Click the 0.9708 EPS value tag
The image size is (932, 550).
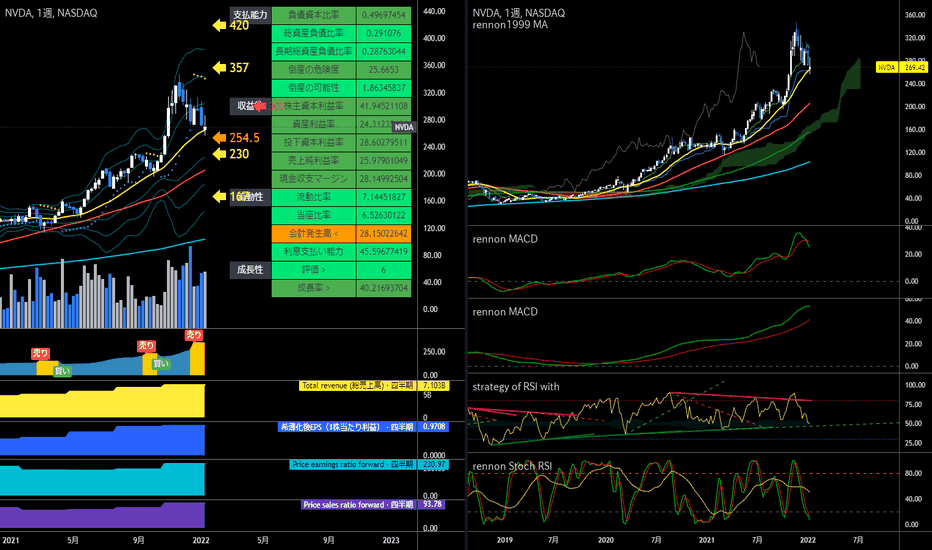coord(433,426)
